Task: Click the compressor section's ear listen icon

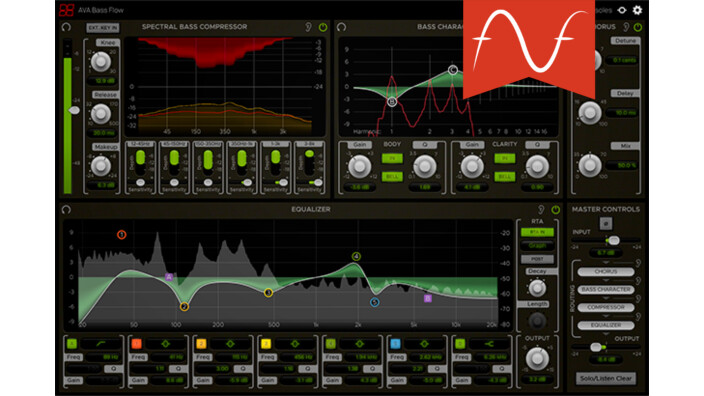Action: (308, 27)
